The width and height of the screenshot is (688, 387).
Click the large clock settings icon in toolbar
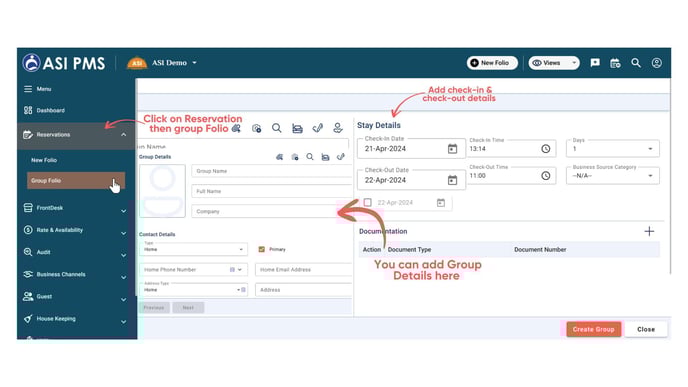point(256,128)
